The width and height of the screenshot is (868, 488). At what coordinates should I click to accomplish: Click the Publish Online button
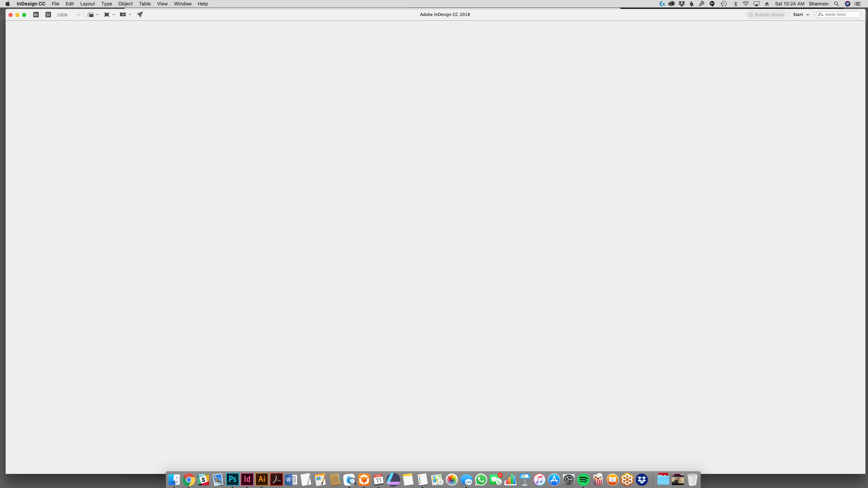(x=766, y=14)
